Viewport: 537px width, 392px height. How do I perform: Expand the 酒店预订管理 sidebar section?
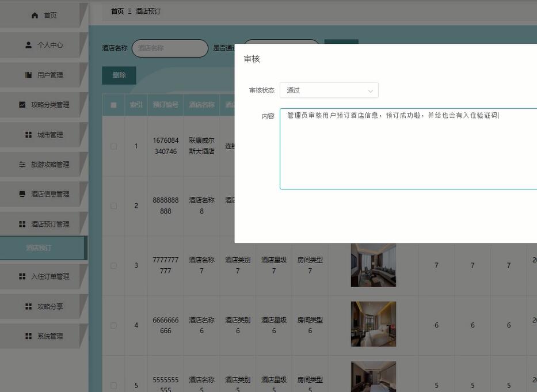tap(43, 223)
